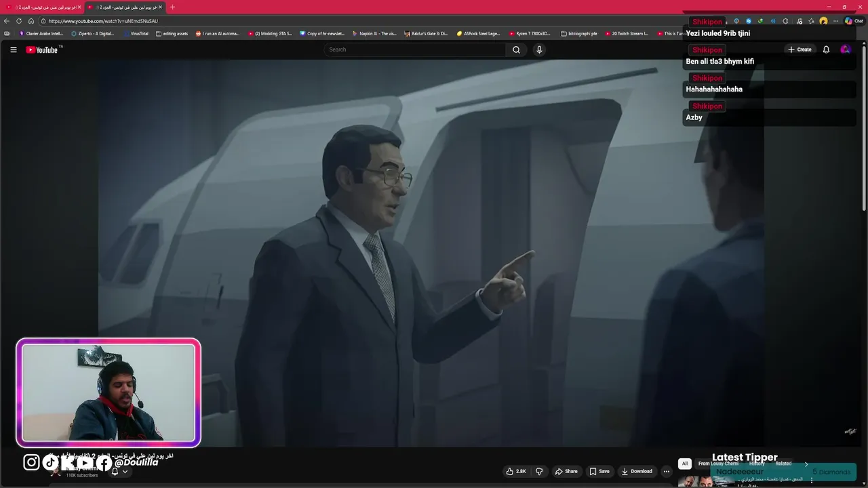Open the Clavier Arabe Intell... bookmark
Image resolution: width=868 pixels, height=488 pixels.
click(x=41, y=33)
